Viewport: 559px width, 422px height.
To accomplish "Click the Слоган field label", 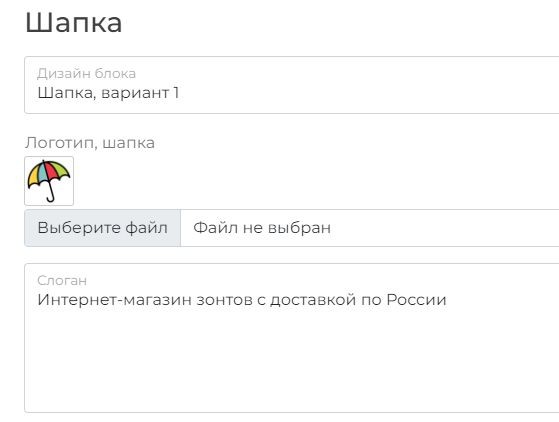I will pos(62,281).
